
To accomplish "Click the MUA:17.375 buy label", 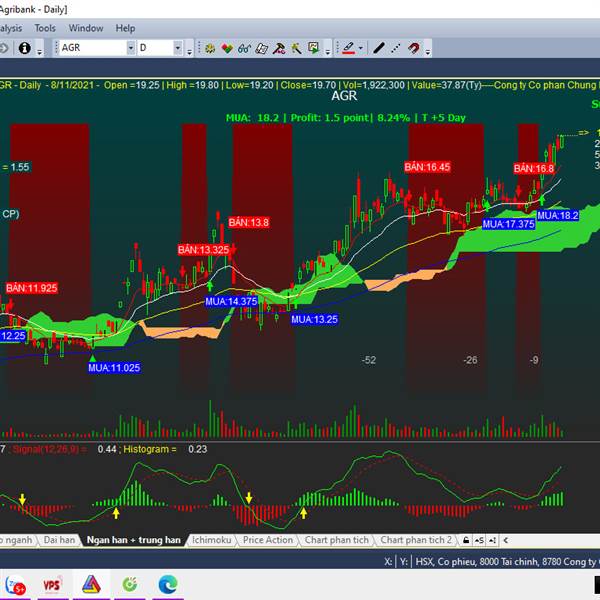I will [x=508, y=224].
